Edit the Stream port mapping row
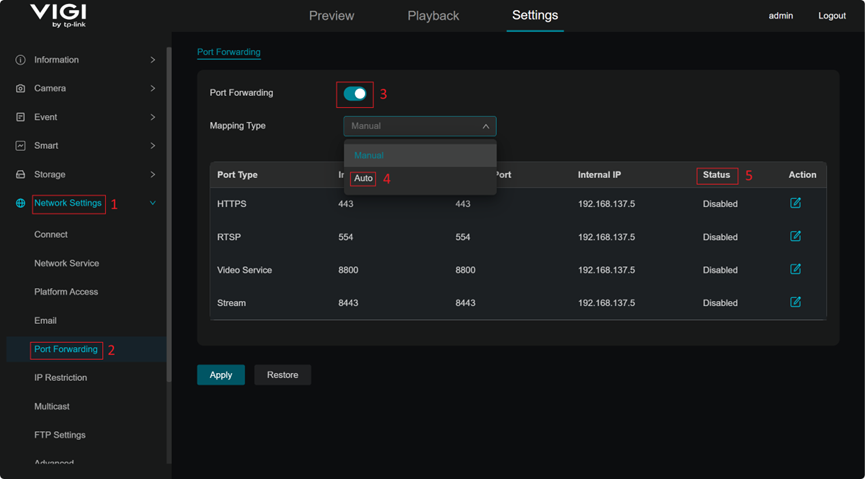 click(795, 302)
